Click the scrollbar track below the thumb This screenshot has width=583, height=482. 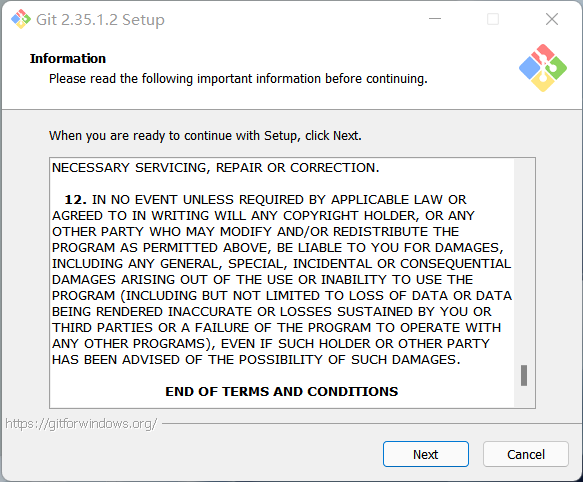click(524, 396)
